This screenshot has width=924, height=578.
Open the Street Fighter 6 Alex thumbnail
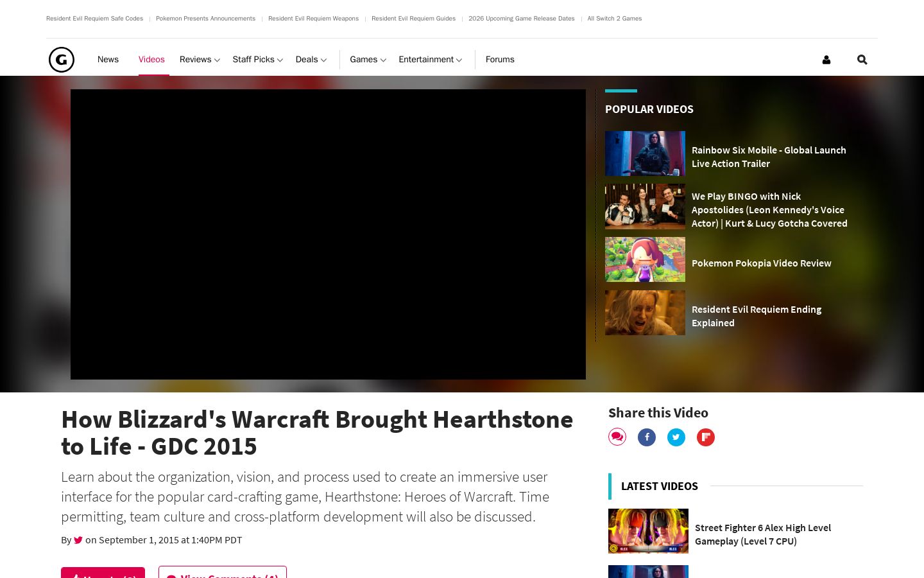(648, 531)
